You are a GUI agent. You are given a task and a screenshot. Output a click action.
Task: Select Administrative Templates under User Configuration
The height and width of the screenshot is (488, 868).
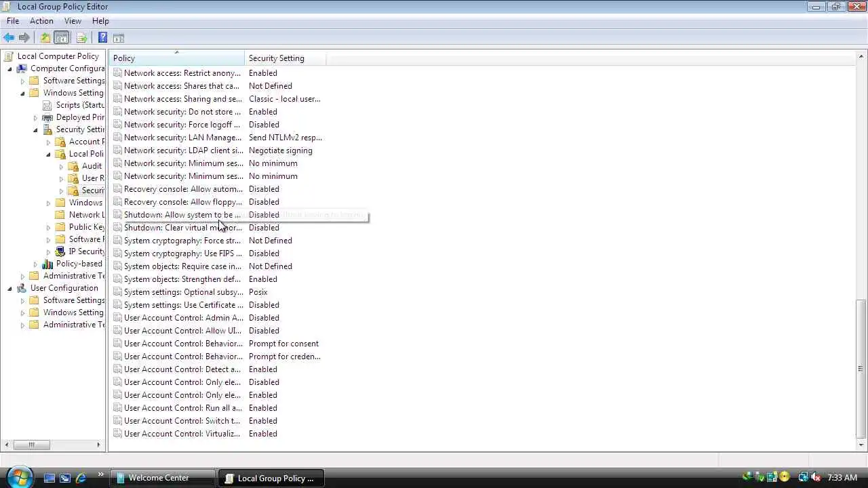tap(74, 325)
